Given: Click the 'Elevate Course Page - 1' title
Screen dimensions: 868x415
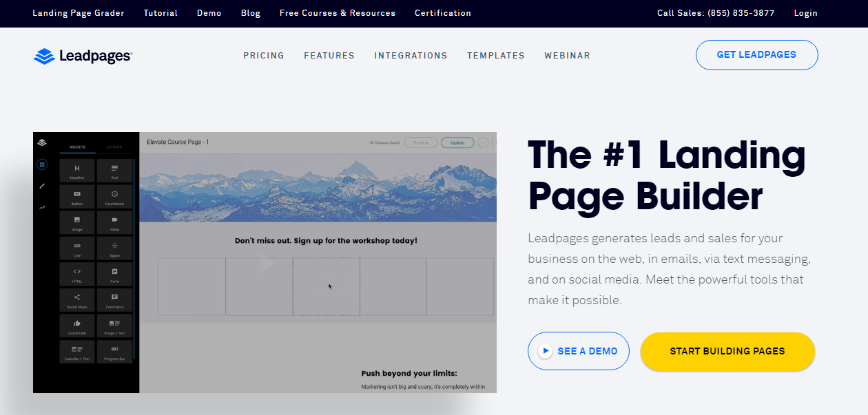Looking at the screenshot, I should coord(178,142).
